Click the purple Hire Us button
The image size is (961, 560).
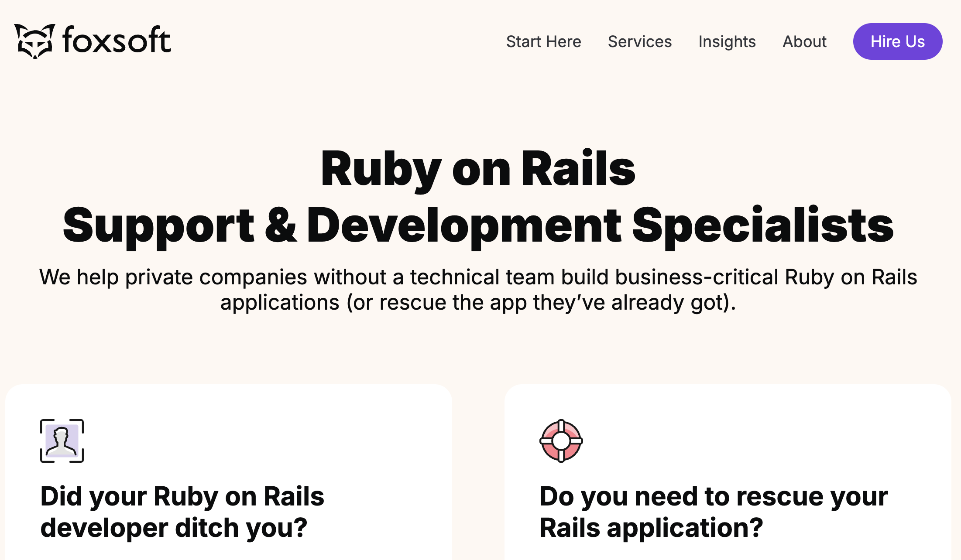click(898, 41)
